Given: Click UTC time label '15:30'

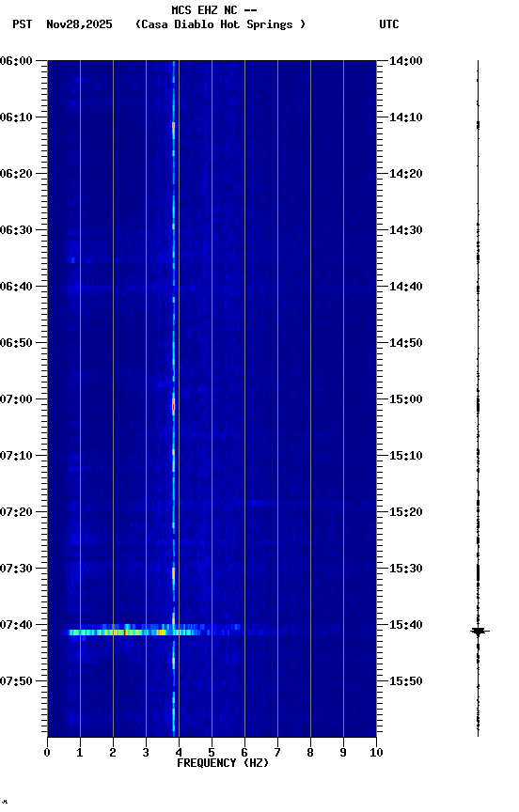Looking at the screenshot, I should coord(406,570).
